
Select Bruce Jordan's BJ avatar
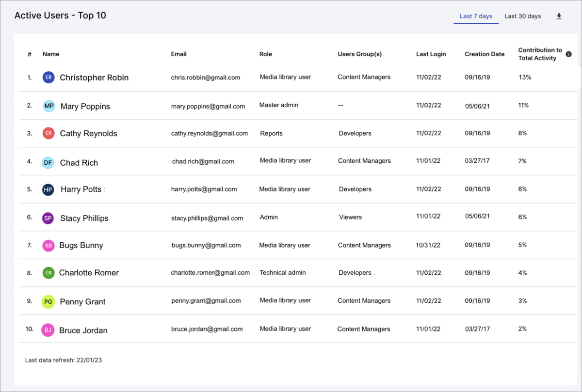coord(48,330)
